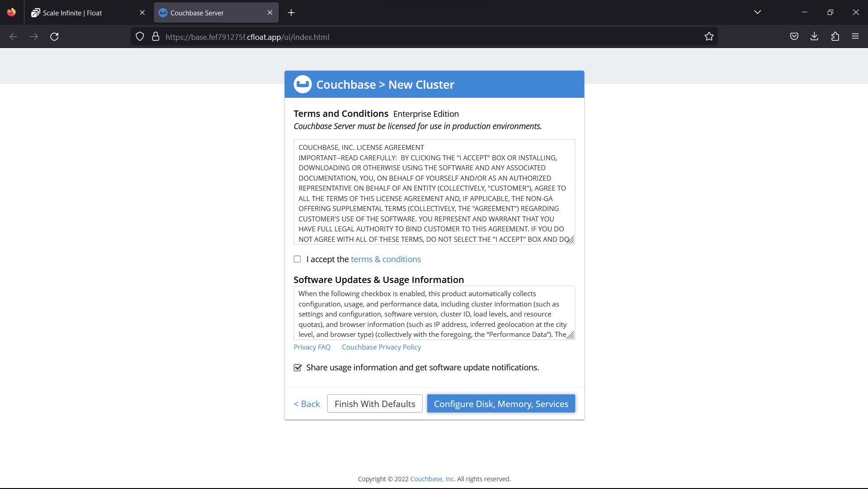Image resolution: width=868 pixels, height=489 pixels.
Task: View site security via padlock icon
Action: pos(156,37)
